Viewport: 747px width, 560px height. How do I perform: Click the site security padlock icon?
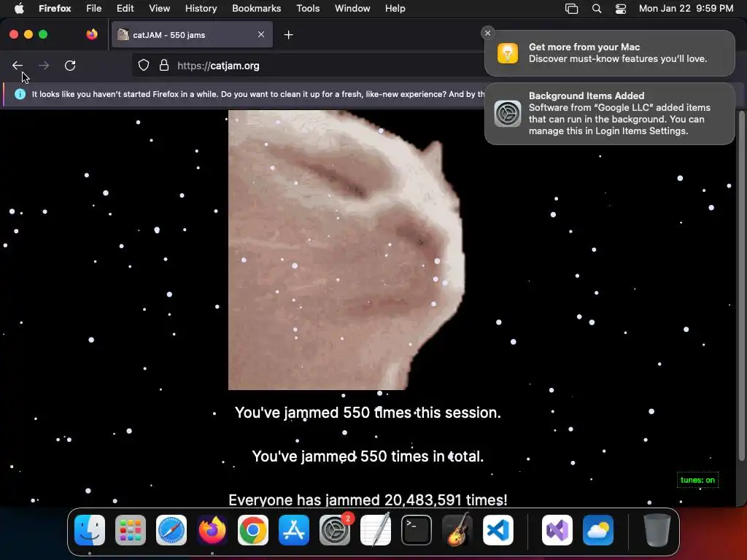click(x=164, y=66)
